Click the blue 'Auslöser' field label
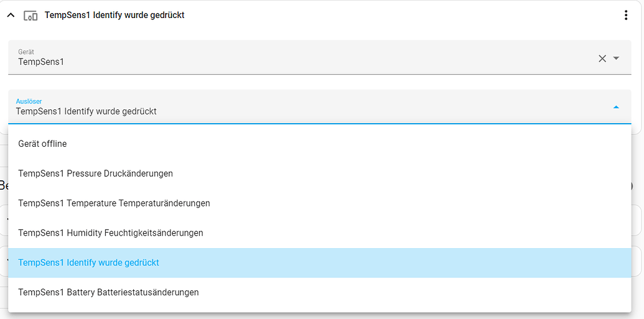 click(x=29, y=101)
